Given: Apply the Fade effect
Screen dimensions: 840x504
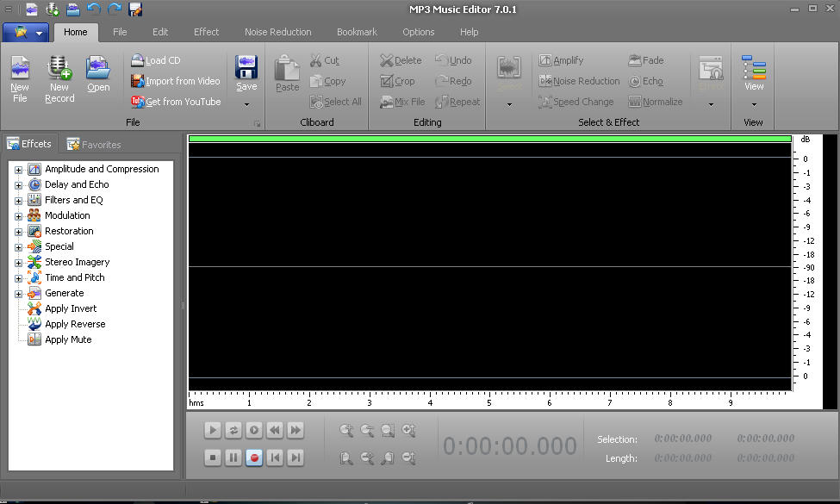Looking at the screenshot, I should [646, 60].
